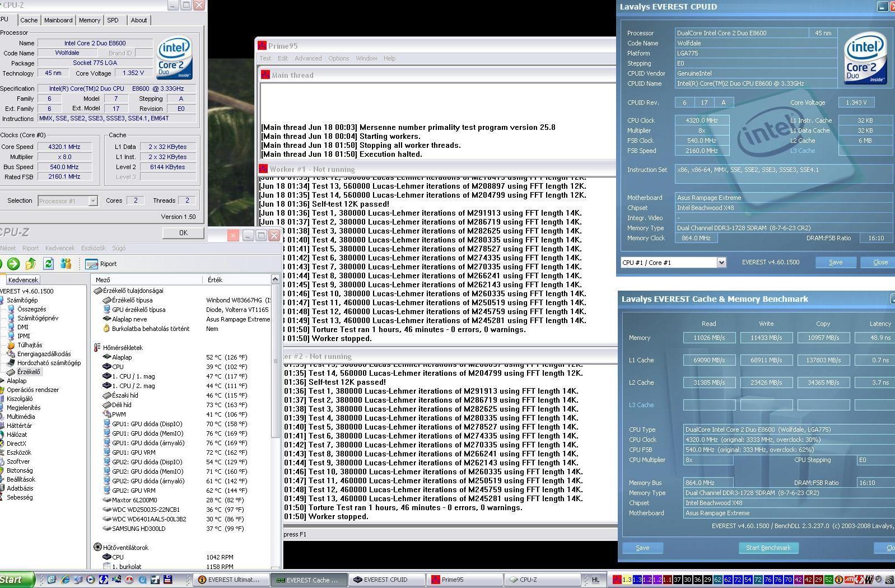Switch to the SPD tab in CPU-Z
Viewport: 895px width, 588px height.
point(113,20)
